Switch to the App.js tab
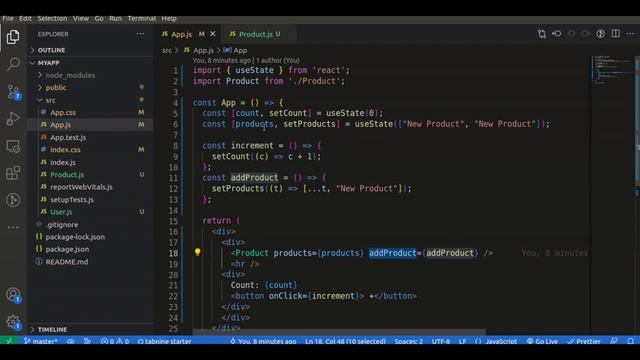The height and width of the screenshot is (360, 640). click(x=182, y=34)
